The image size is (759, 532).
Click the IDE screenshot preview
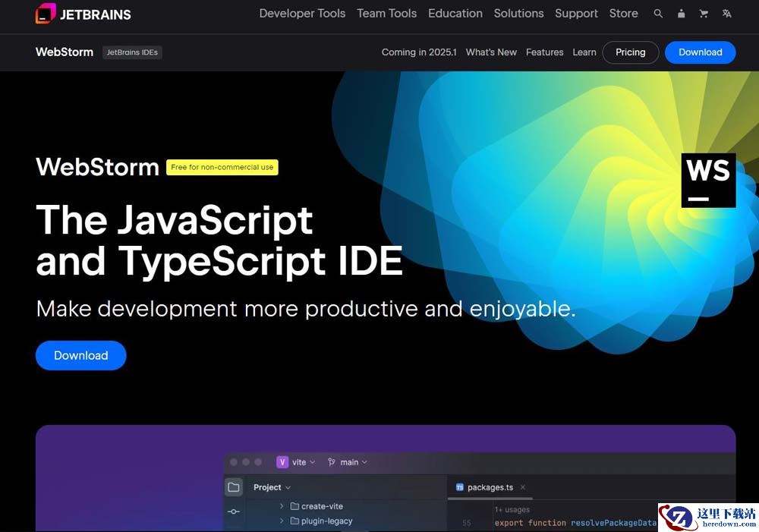(386, 478)
